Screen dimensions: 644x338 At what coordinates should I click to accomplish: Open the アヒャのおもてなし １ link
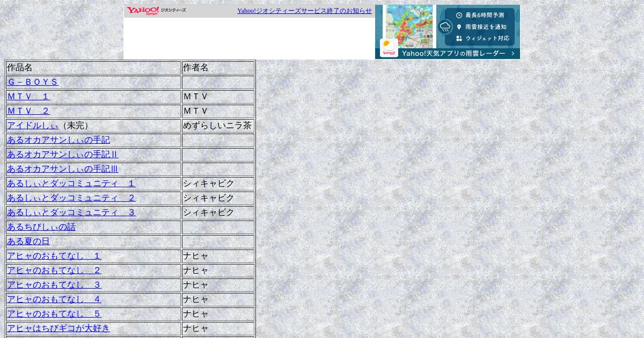click(54, 256)
